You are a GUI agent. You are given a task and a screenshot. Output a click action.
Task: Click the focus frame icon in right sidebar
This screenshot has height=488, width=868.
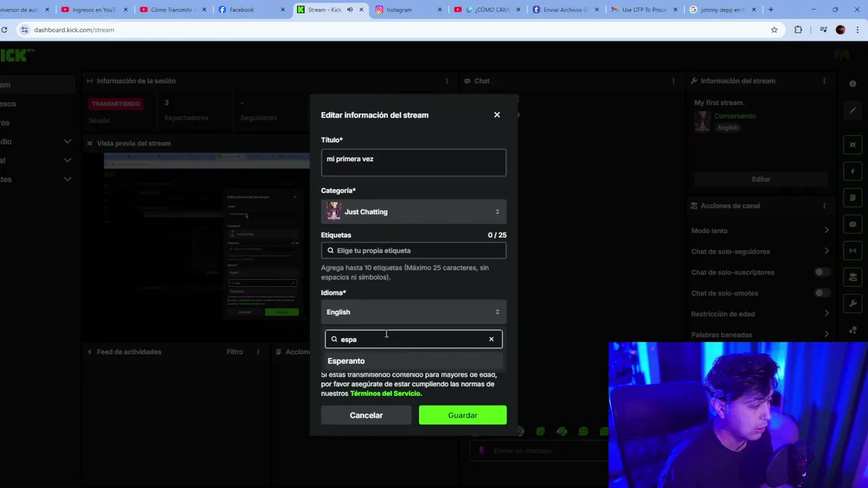(853, 145)
